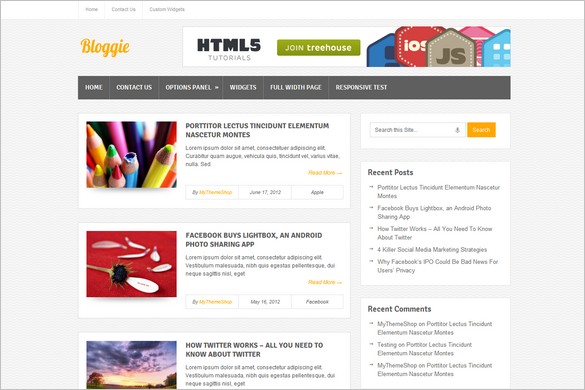Screen dimensions: 585x390
Task: Click the HTML5 Tutorials banner text
Action: [229, 49]
